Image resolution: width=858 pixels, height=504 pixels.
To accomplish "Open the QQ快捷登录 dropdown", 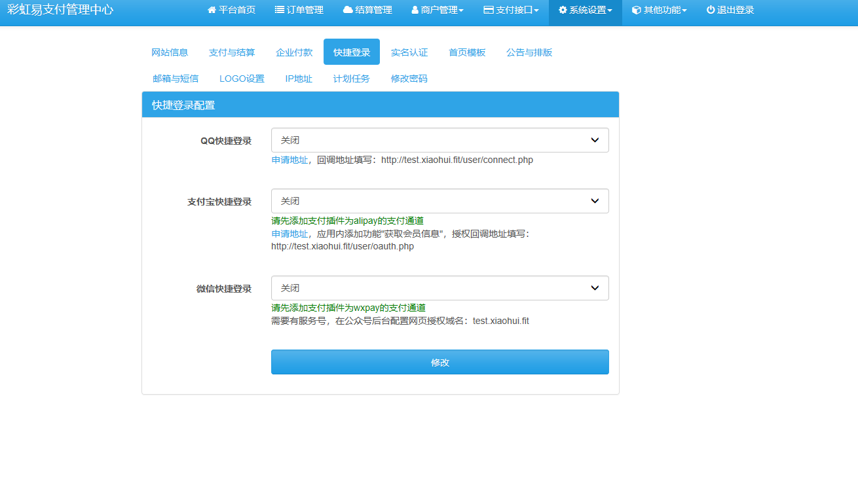I will [439, 140].
